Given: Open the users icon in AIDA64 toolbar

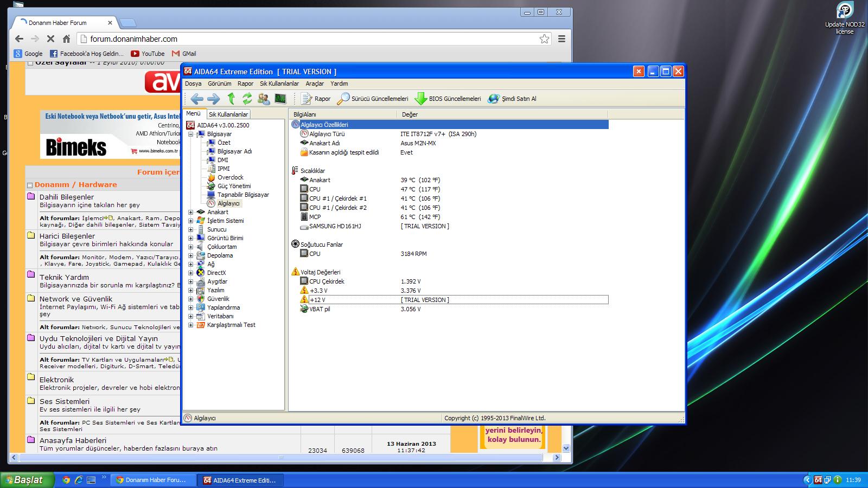Looking at the screenshot, I should click(264, 99).
